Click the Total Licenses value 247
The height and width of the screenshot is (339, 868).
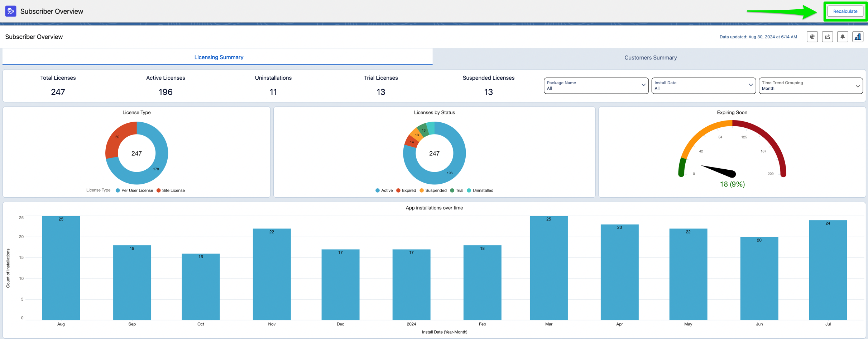coord(58,92)
